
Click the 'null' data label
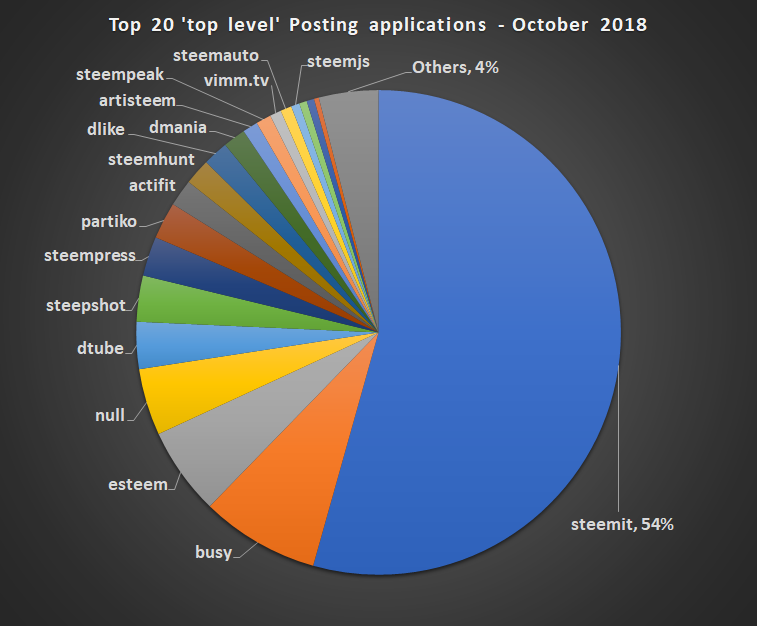(x=110, y=415)
